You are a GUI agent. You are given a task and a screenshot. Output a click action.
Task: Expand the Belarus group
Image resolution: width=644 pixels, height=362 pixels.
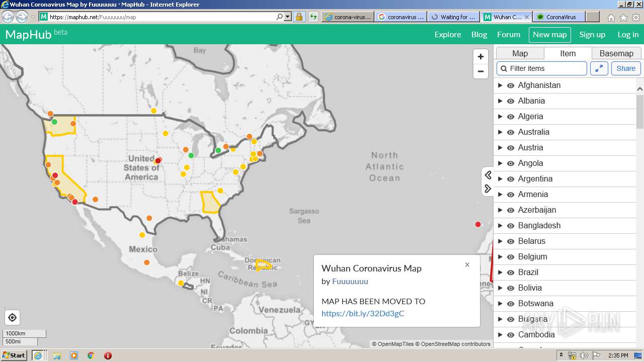tap(500, 241)
